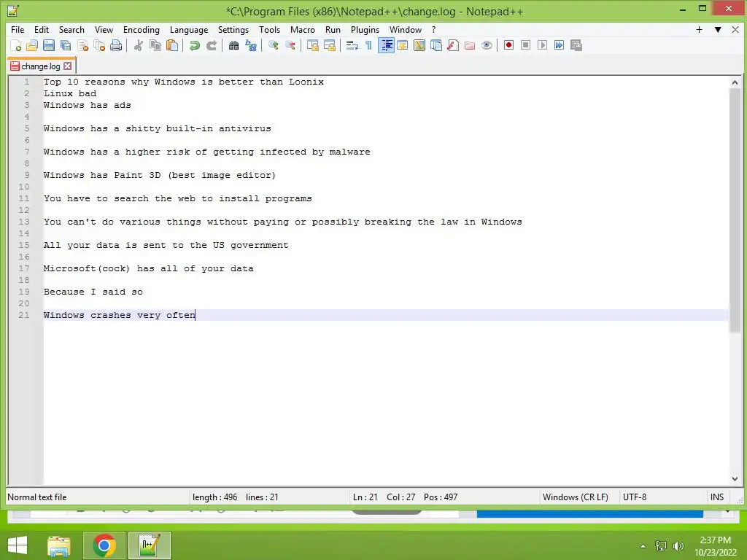This screenshot has height=560, width=747.
Task: Click the Close document toolbar icon
Action: pyautogui.click(x=83, y=45)
